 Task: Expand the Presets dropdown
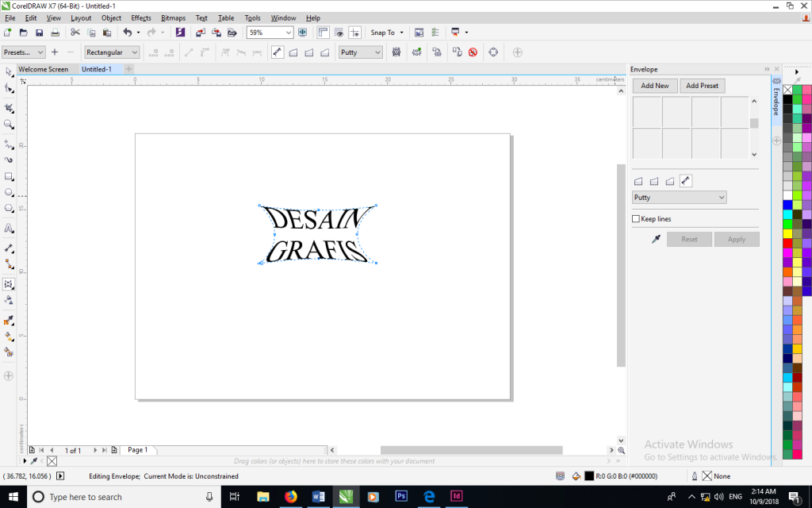click(22, 52)
